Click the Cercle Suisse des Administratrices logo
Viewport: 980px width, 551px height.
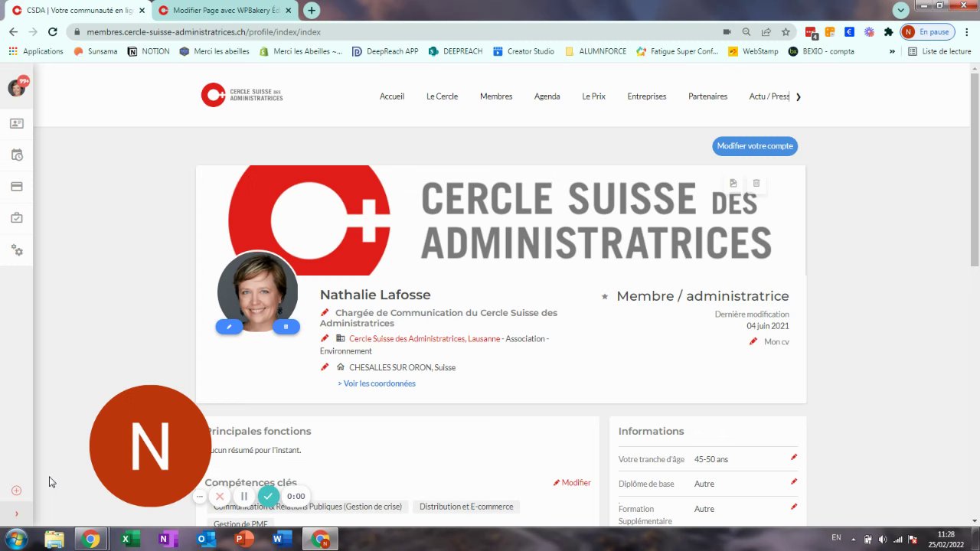[x=242, y=95]
